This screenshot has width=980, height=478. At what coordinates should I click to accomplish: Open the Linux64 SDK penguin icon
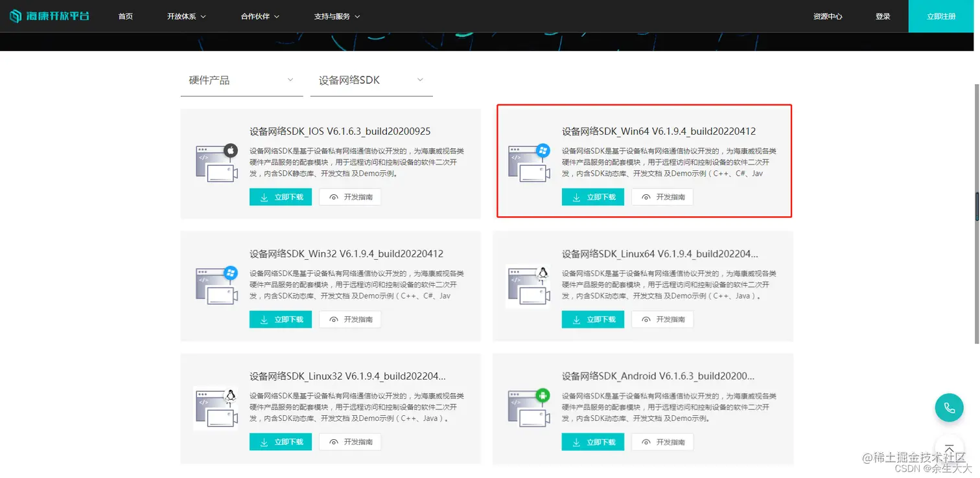[529, 285]
